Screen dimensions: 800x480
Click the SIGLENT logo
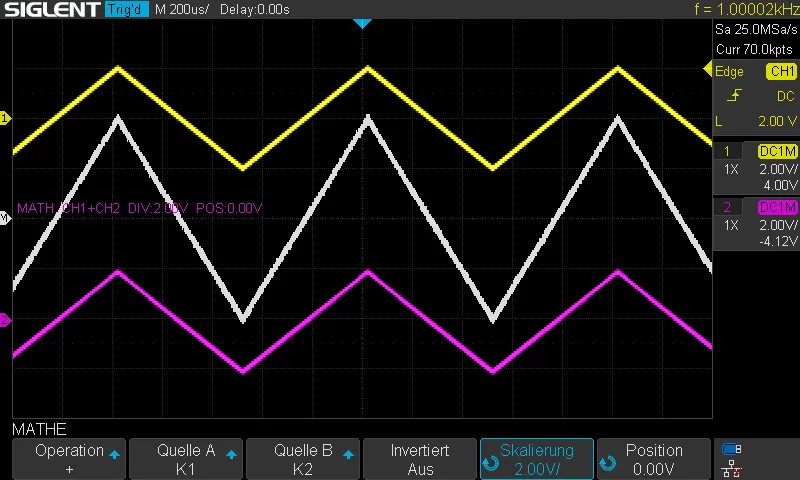(52, 9)
